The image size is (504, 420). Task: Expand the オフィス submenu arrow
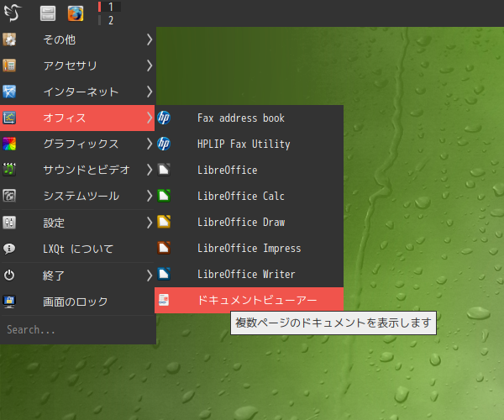point(150,118)
